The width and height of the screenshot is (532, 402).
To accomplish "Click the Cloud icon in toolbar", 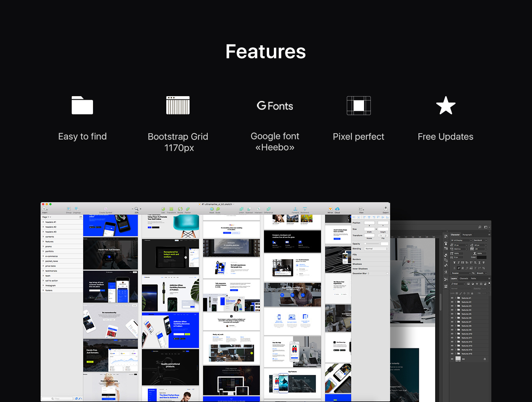I will pyautogui.click(x=337, y=209).
